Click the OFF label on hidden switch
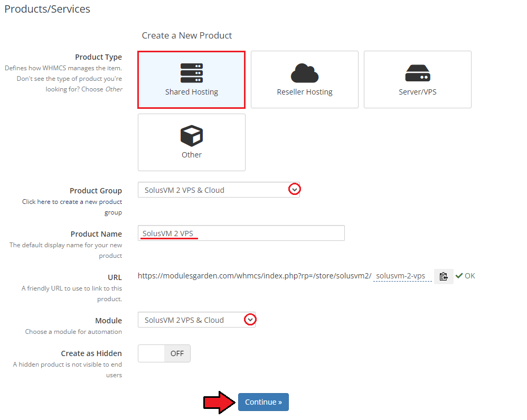Screen dimensions: 527x420 (x=177, y=353)
